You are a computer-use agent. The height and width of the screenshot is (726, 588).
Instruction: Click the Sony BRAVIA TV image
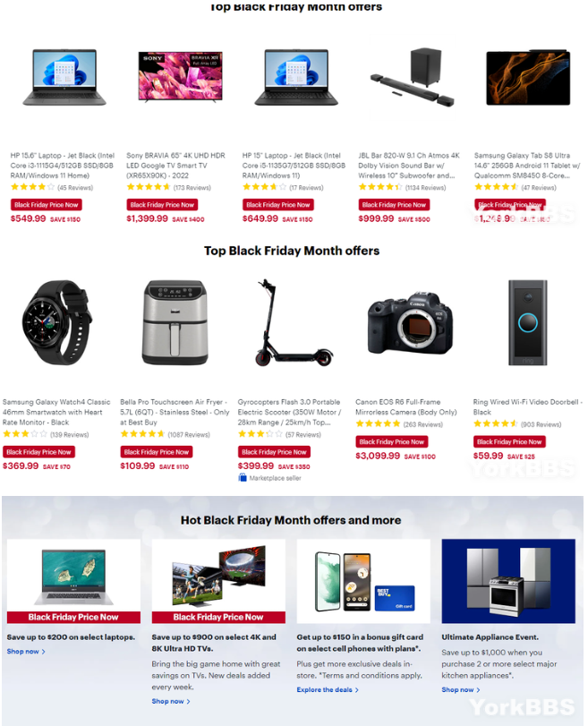click(180, 76)
